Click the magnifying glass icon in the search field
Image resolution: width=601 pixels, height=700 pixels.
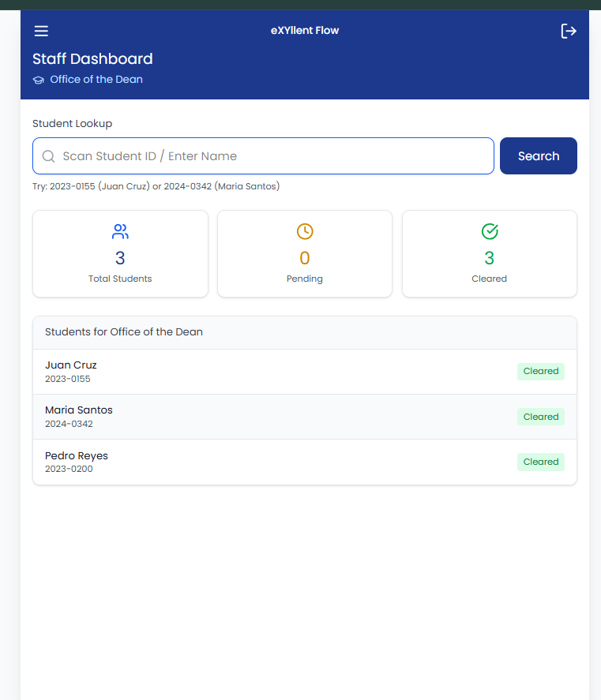48,155
